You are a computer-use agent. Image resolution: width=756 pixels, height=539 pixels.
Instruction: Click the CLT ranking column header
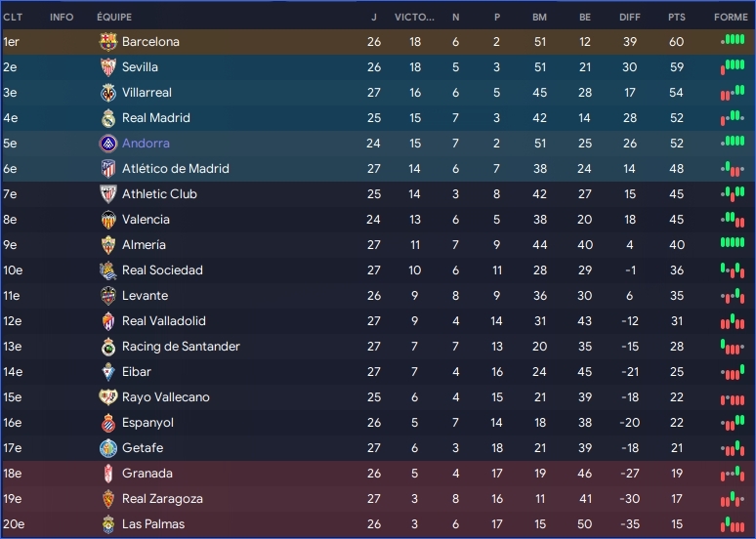[x=13, y=18]
